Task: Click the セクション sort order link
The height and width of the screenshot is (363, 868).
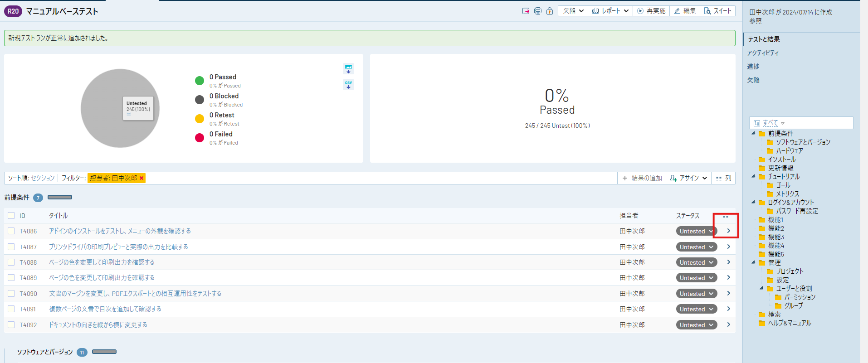Action: pos(43,178)
